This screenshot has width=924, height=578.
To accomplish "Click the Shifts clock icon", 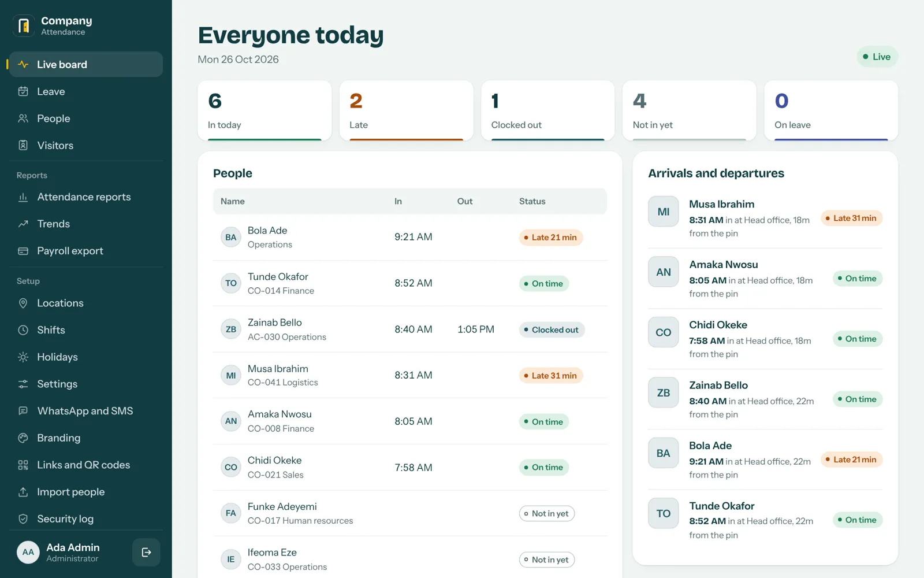I will pyautogui.click(x=23, y=330).
